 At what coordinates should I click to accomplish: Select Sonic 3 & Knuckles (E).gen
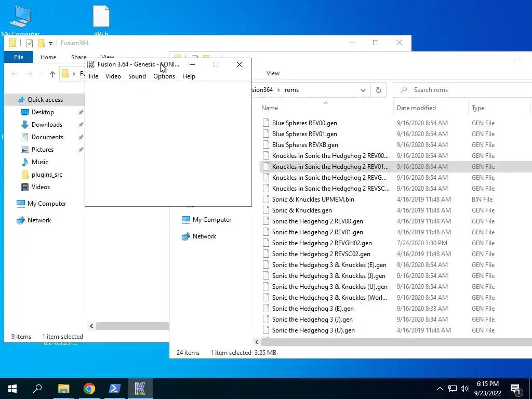click(x=329, y=265)
